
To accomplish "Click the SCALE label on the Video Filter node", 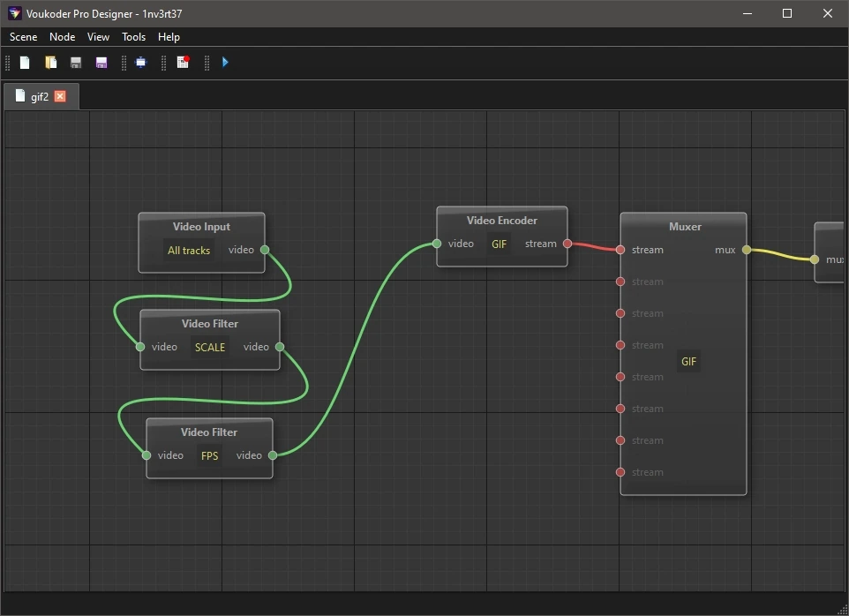I will point(209,347).
